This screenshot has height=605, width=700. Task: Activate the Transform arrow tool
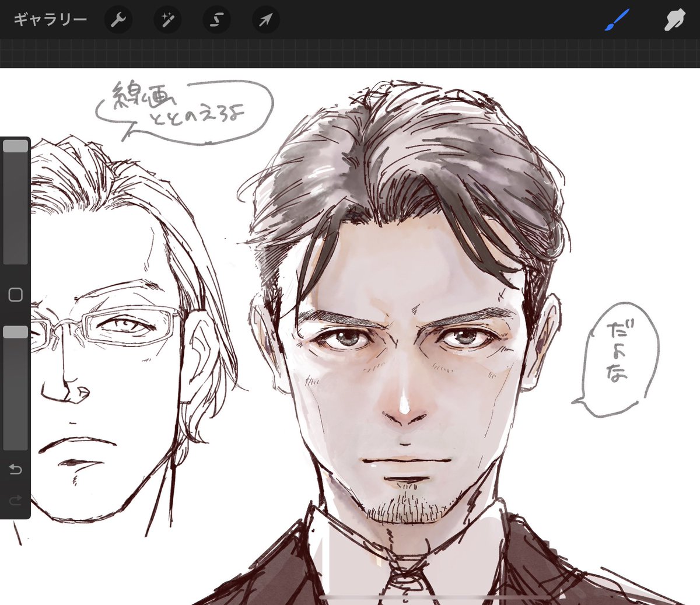[265, 20]
